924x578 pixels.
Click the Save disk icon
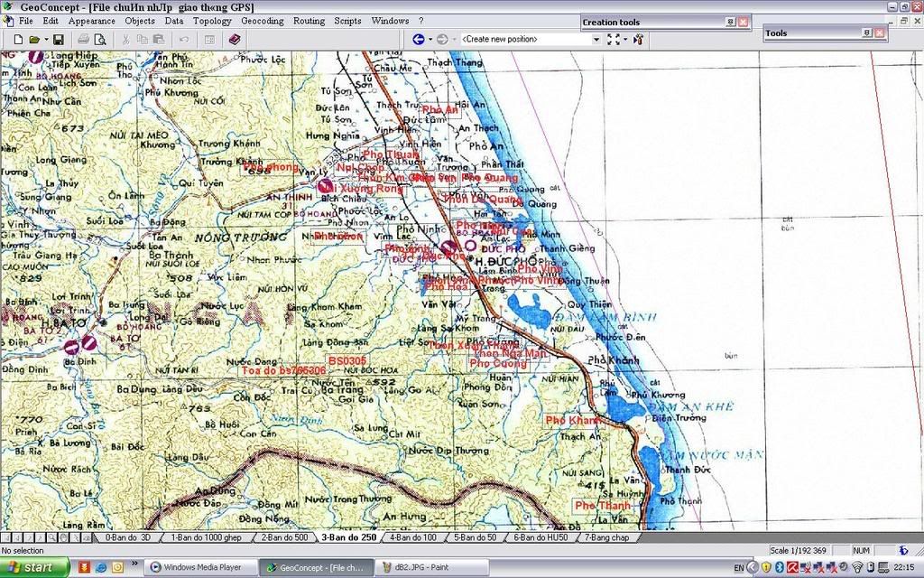coord(58,40)
